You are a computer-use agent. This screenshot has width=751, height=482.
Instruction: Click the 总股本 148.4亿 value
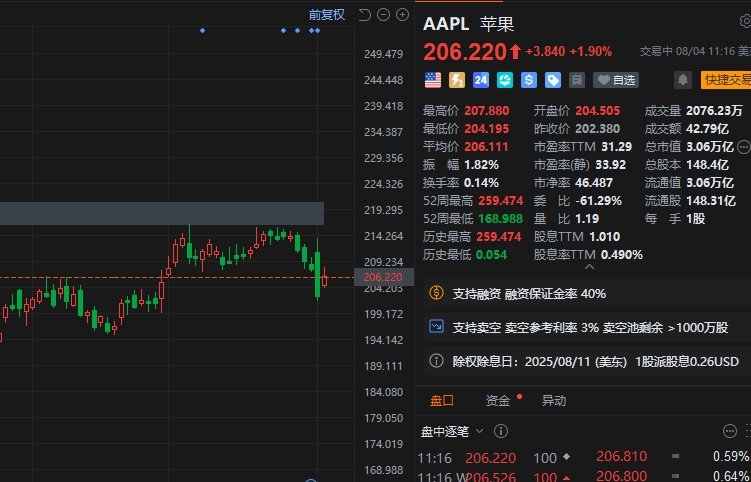707,165
